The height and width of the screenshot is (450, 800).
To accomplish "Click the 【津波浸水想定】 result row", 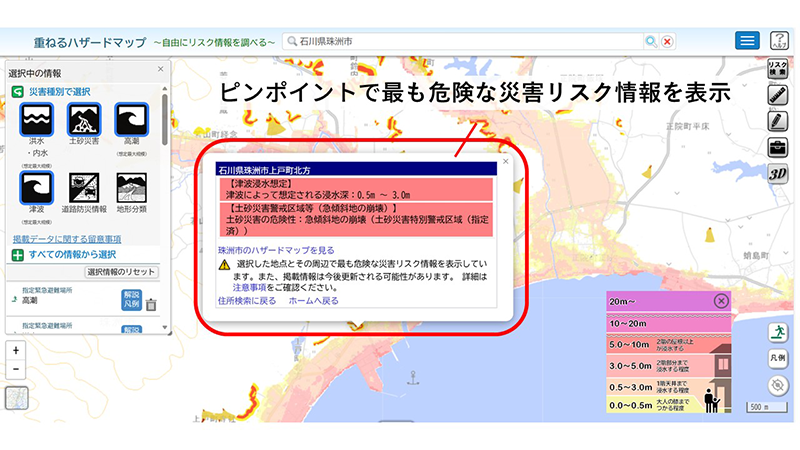I will (356, 189).
